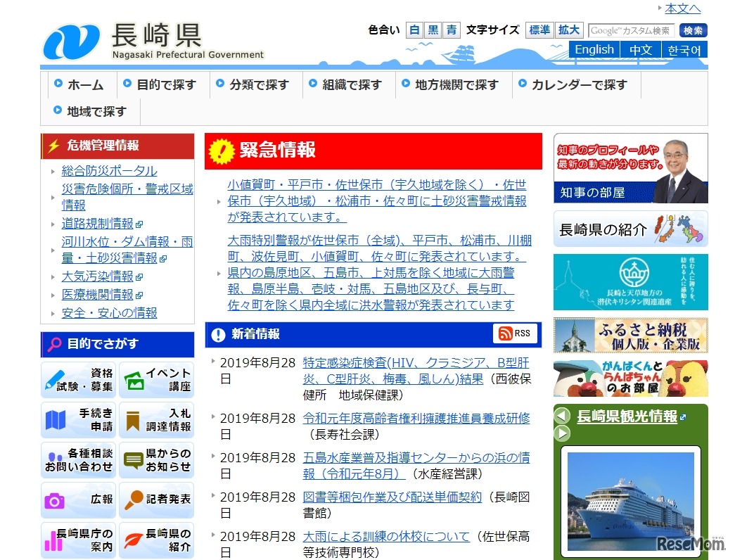Open 大雨特別警報 emergency notice link
Viewport: 735px width, 560px height.
point(380,272)
